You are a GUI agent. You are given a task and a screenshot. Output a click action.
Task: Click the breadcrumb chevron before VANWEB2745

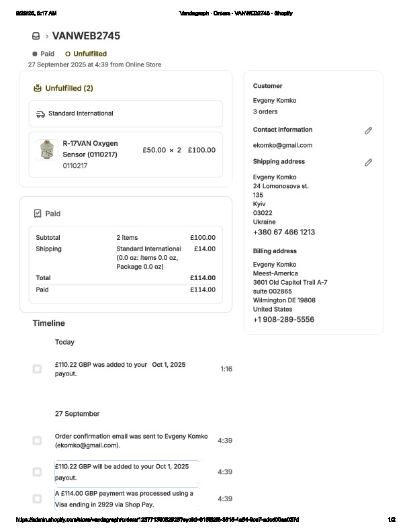click(46, 36)
